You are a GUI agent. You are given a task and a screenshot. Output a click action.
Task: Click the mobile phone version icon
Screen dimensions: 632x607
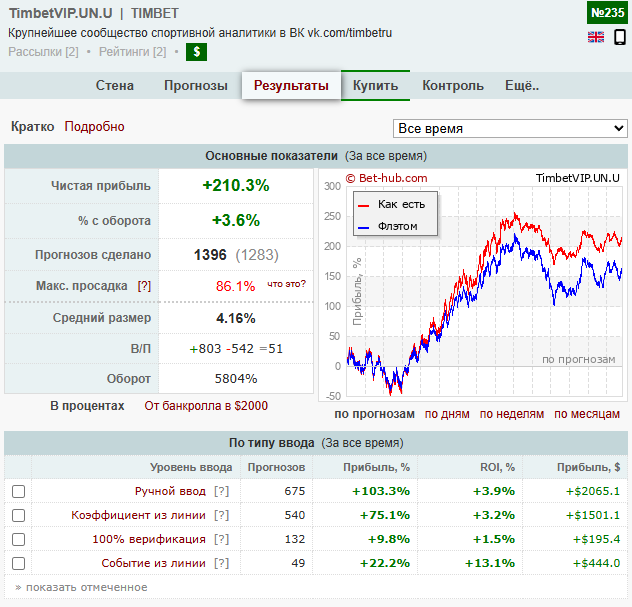(x=620, y=38)
